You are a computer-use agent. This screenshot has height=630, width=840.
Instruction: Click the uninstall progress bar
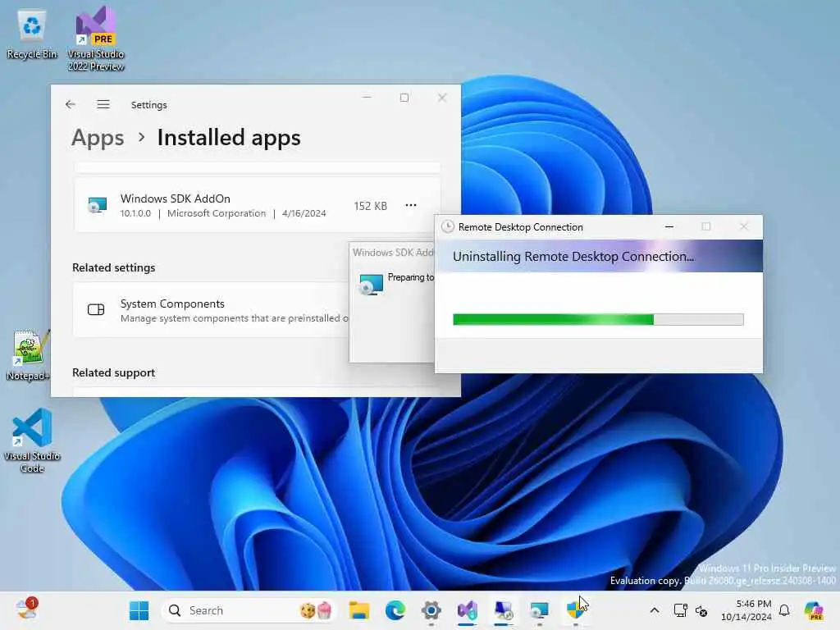tap(598, 319)
